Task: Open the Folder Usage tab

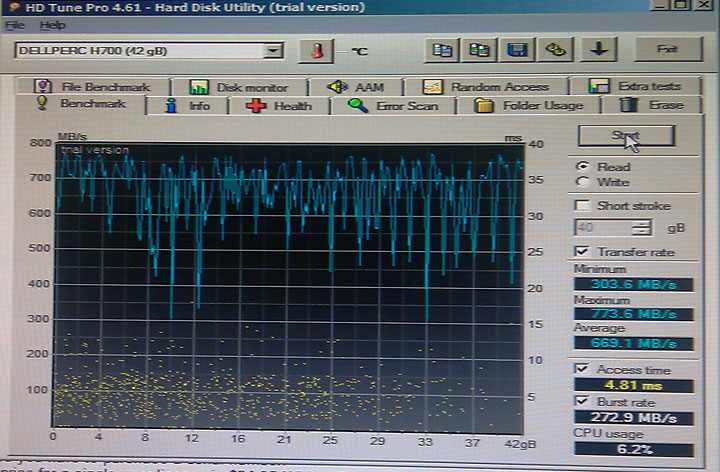Action: pyautogui.click(x=529, y=106)
